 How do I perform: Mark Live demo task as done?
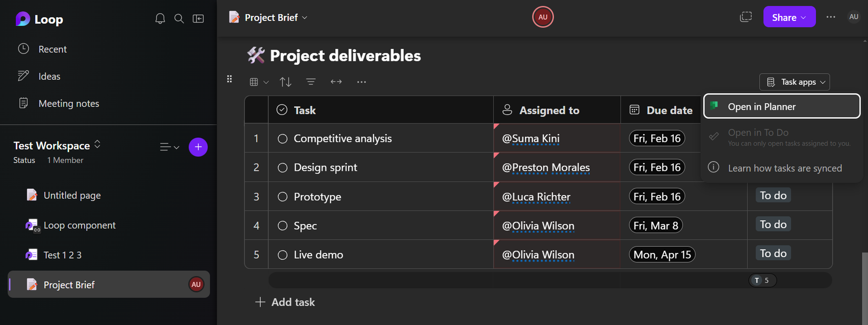tap(282, 255)
